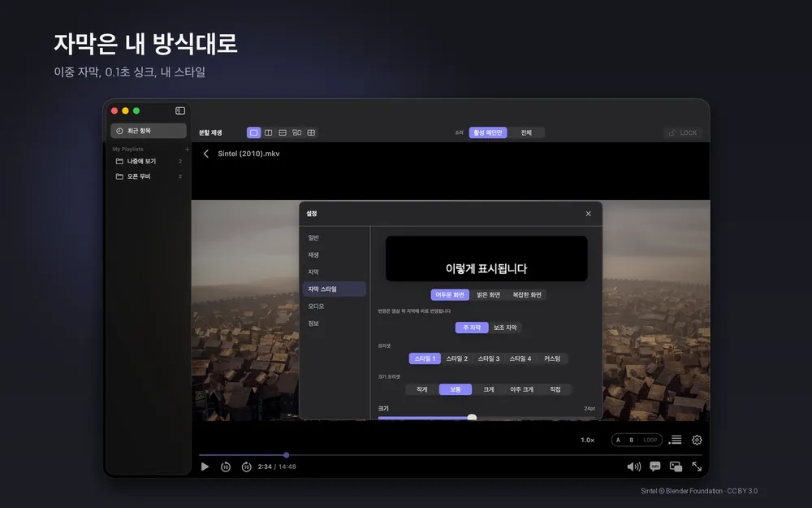The image size is (812, 508).
Task: Choose 밝은 화면 preview background
Action: [488, 294]
